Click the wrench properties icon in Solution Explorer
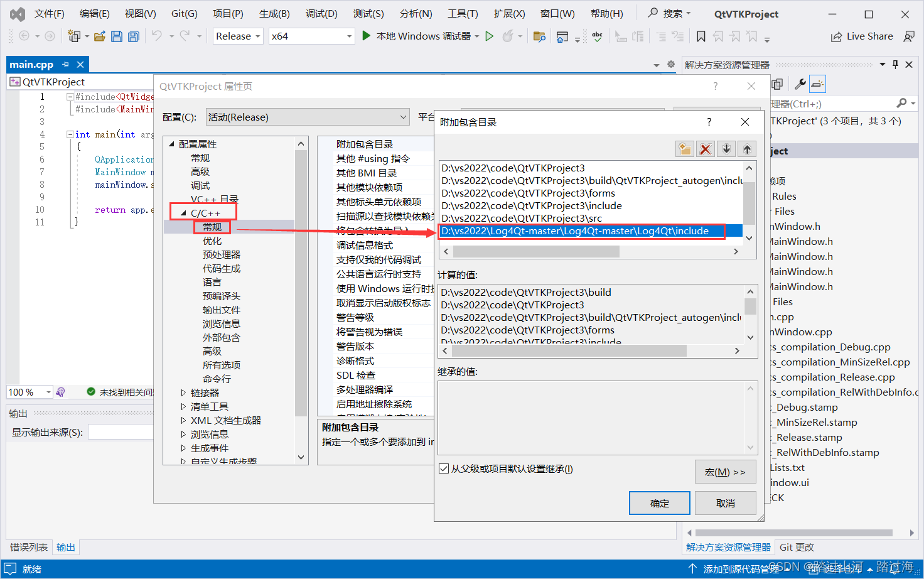The height and width of the screenshot is (579, 924). point(800,84)
